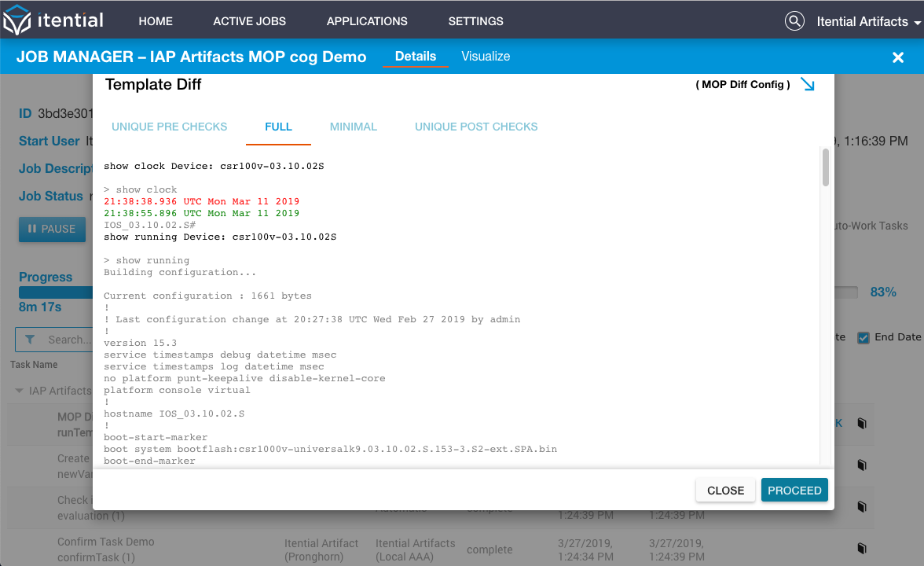Click the CLOSE button
Viewport: 924px width, 566px height.
pos(725,491)
